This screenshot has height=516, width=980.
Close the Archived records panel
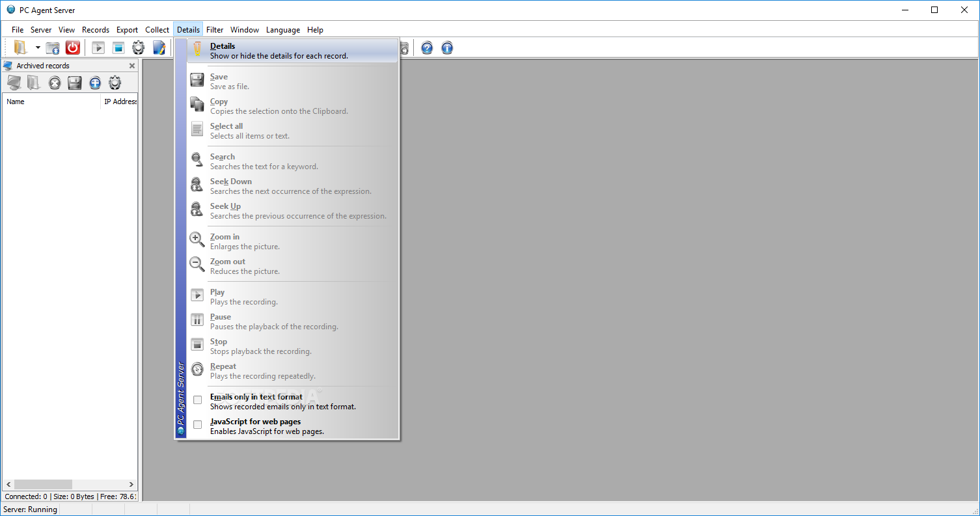click(x=132, y=66)
